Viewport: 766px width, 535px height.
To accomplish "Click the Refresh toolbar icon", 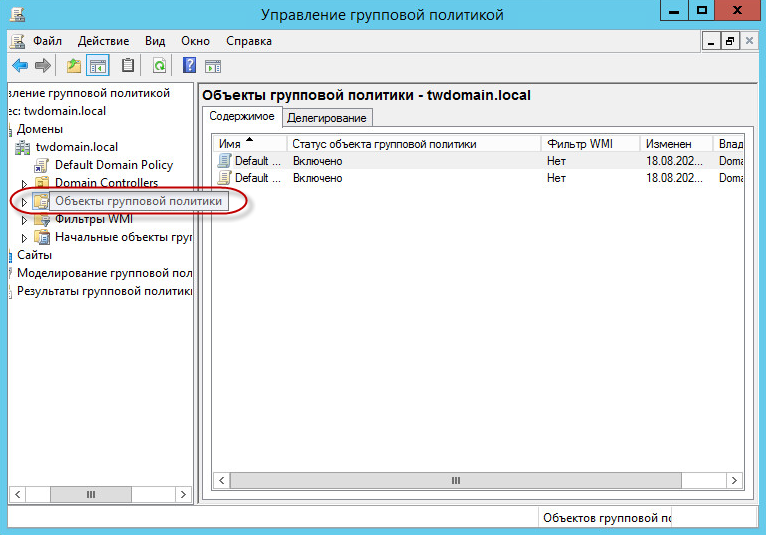I will click(x=159, y=66).
